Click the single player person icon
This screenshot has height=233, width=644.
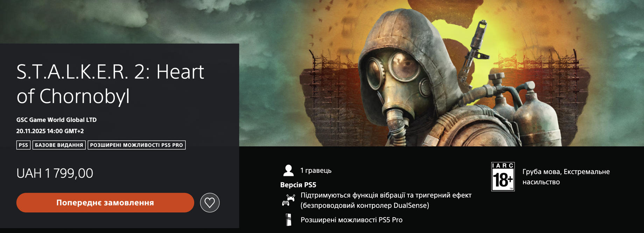pos(288,171)
